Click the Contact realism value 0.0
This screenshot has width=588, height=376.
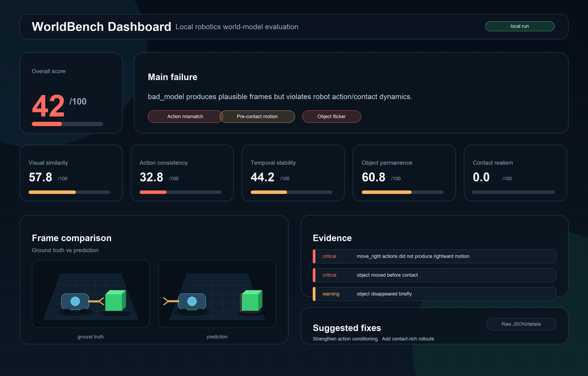(x=481, y=177)
